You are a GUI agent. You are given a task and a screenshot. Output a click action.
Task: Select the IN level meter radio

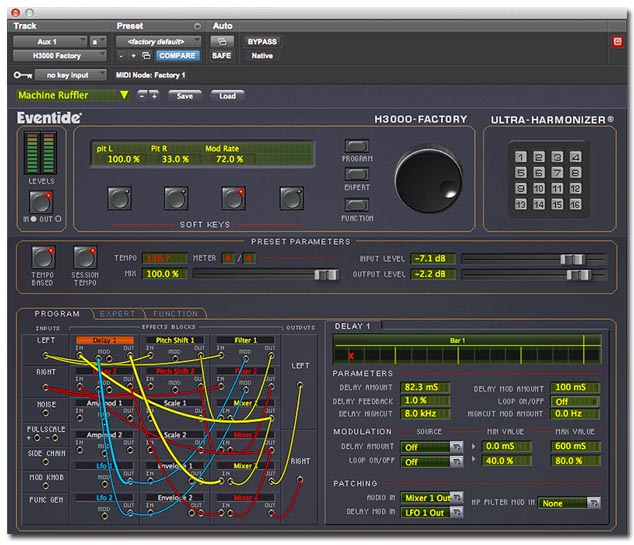tap(34, 219)
